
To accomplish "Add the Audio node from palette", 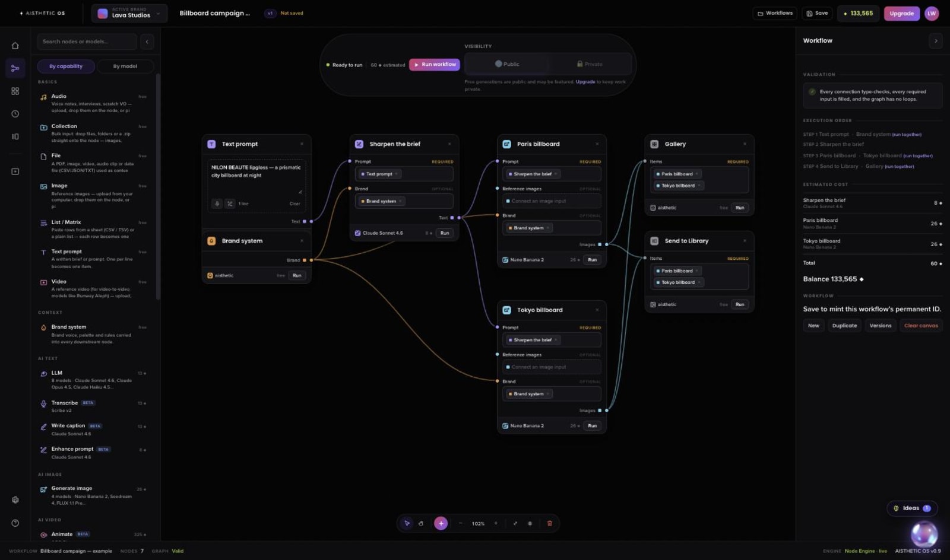I will click(93, 103).
